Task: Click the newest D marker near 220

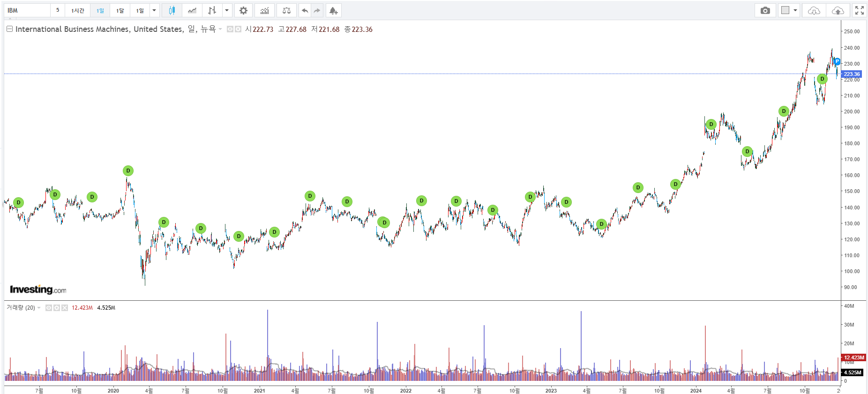Action: [x=822, y=79]
